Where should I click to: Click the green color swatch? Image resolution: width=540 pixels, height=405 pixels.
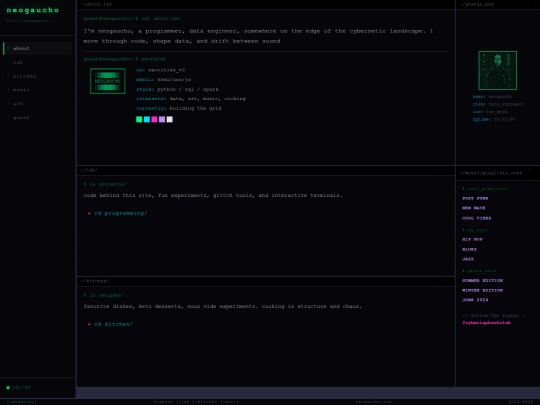coord(139,119)
